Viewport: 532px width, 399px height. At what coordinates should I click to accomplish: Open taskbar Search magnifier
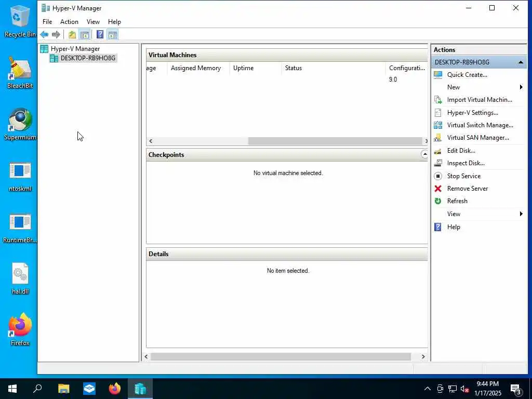pos(37,389)
